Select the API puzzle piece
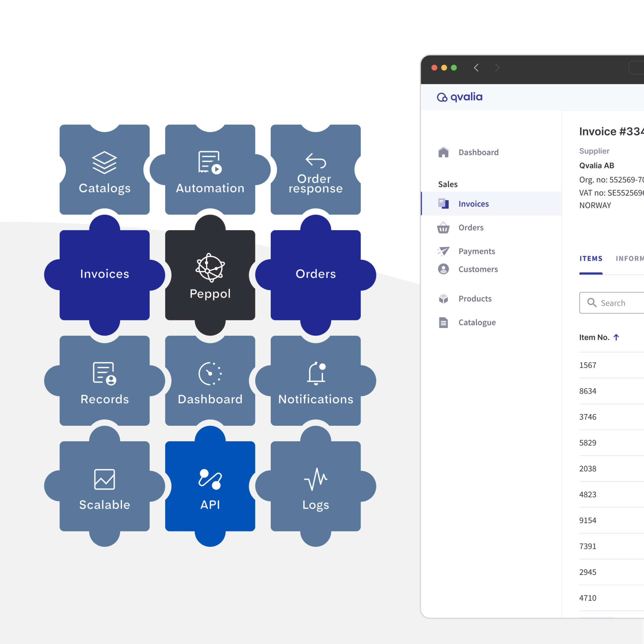 point(210,487)
